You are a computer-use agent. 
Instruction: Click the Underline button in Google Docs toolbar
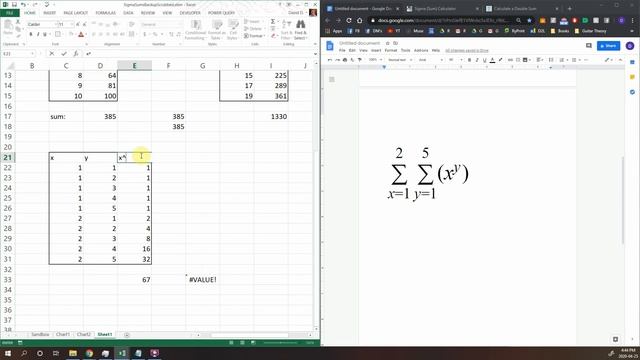click(484, 60)
